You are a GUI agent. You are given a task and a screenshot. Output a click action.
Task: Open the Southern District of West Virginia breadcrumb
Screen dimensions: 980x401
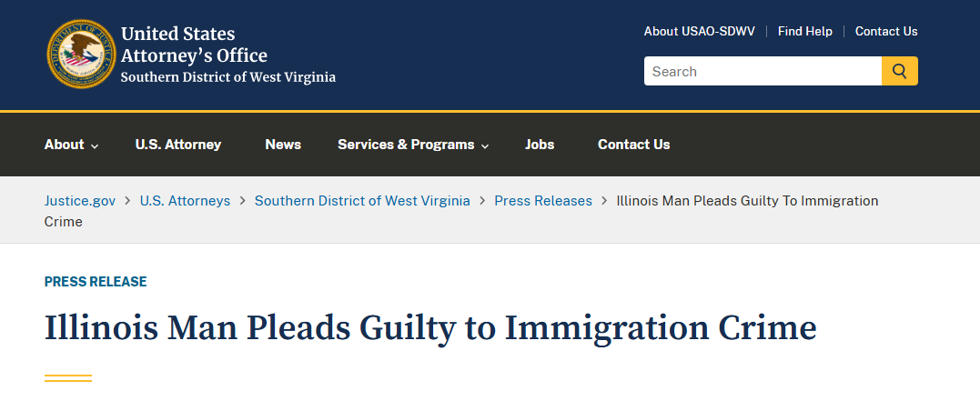(x=362, y=200)
